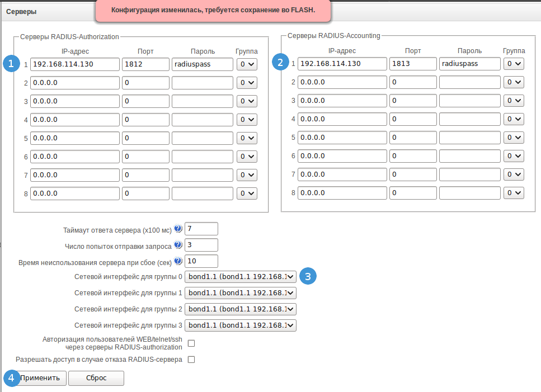Focus server unused time field with value 10
541x392 pixels.
coord(201,261)
